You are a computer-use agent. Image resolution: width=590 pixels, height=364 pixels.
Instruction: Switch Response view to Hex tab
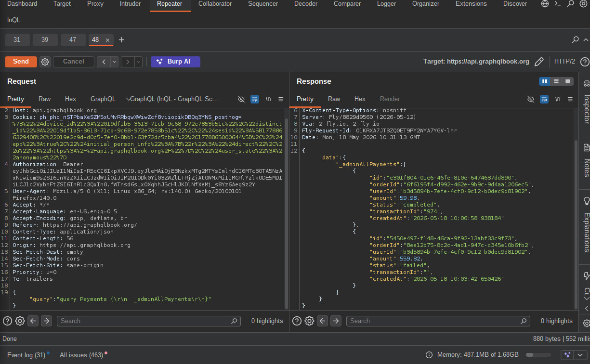[x=360, y=99]
